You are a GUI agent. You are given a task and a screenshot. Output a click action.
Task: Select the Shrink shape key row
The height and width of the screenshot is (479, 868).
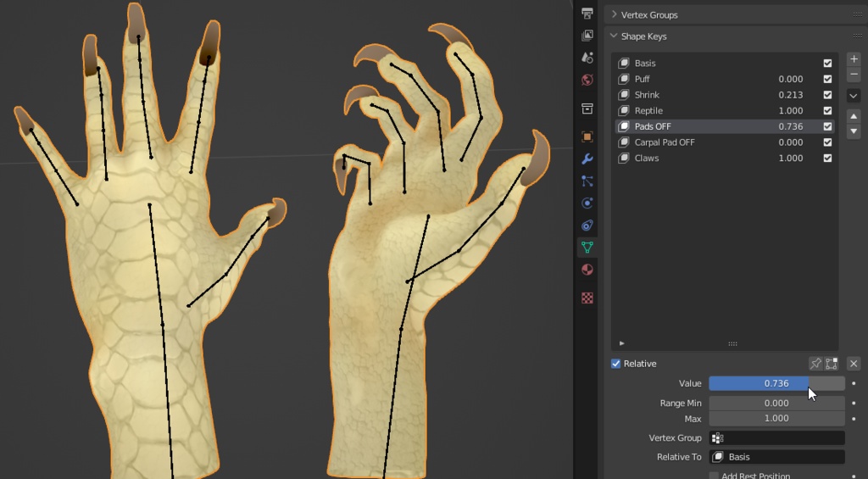pos(726,95)
